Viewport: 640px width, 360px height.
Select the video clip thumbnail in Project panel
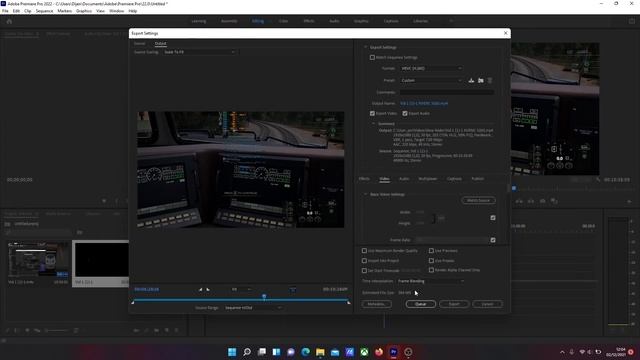38,260
